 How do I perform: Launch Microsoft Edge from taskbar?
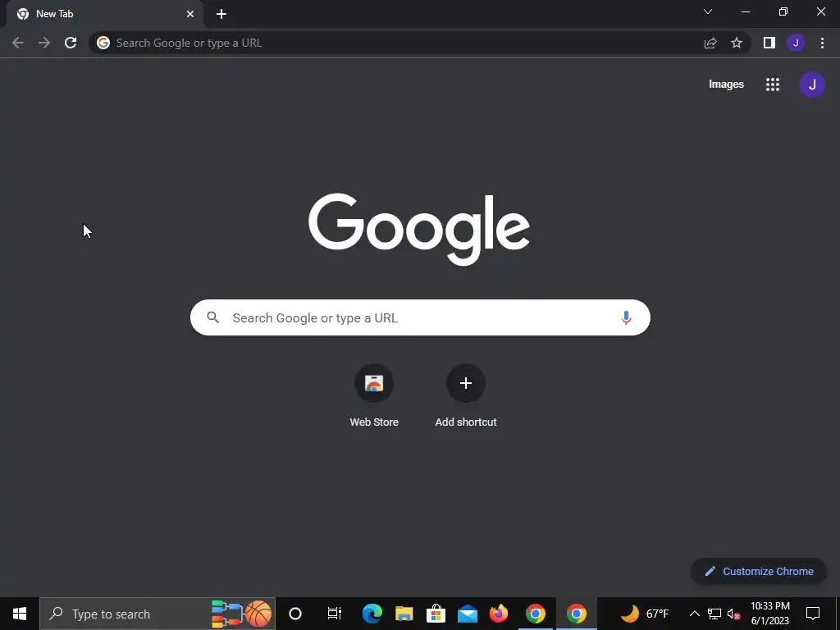372,614
